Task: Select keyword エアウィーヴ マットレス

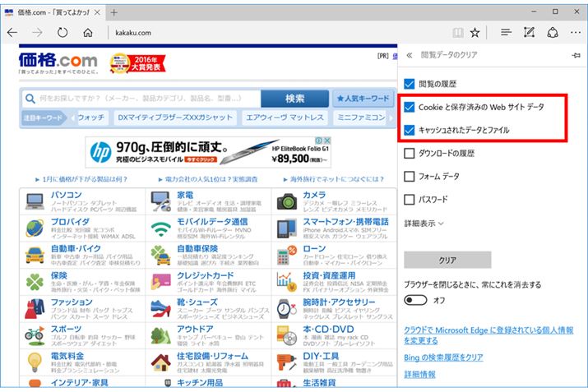Action: (285, 118)
